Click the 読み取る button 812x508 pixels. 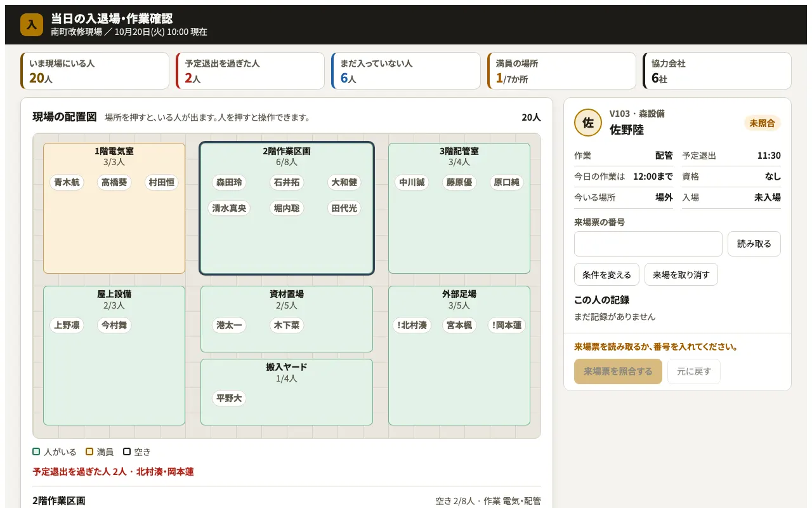tap(754, 244)
